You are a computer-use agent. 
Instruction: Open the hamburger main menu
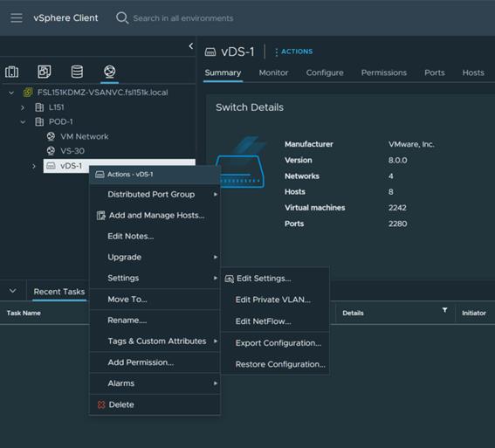pos(16,17)
